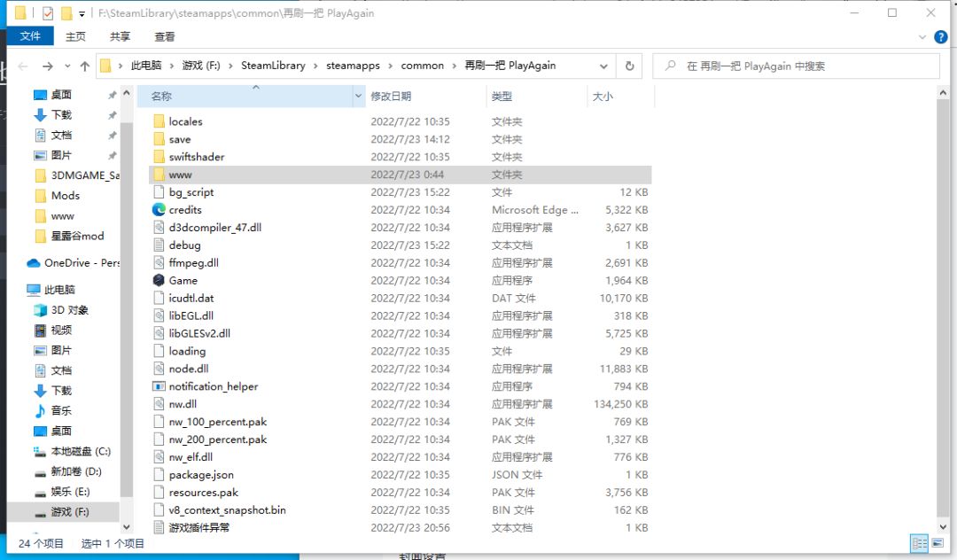This screenshot has width=957, height=560.
Task: Open the 名称 column filter dropdown
Action: point(358,97)
